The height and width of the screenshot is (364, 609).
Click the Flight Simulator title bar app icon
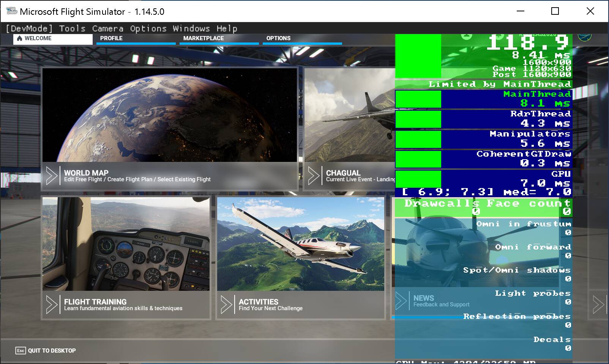point(11,11)
